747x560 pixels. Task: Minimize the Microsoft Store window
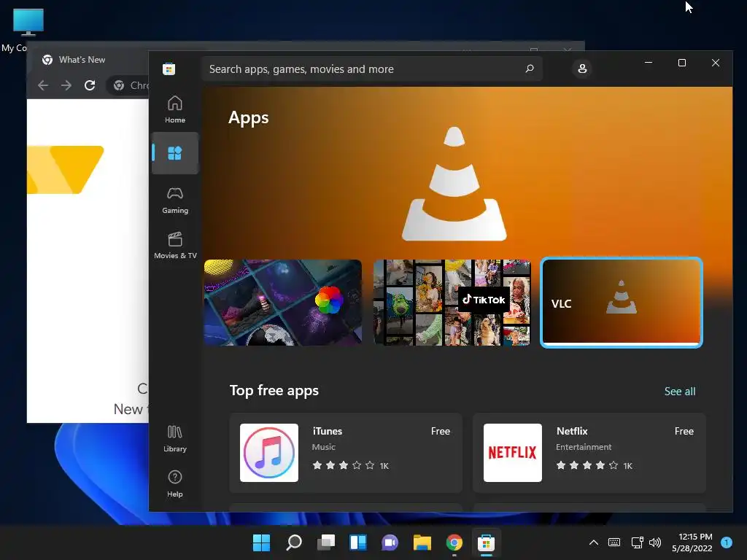tap(649, 63)
